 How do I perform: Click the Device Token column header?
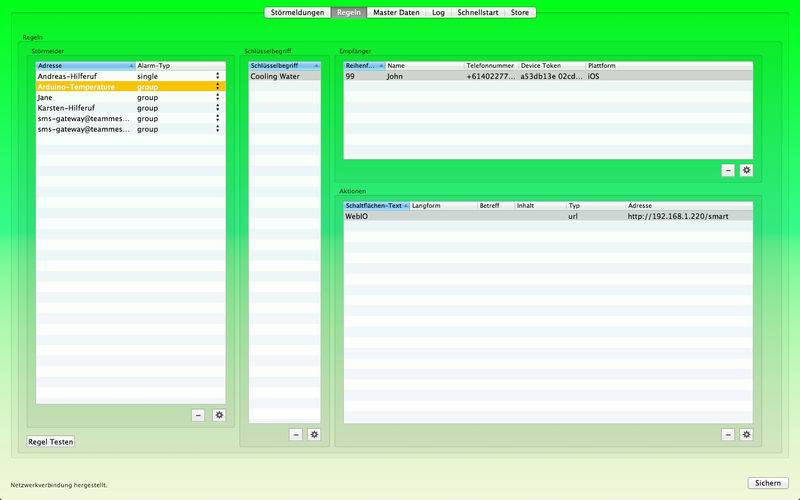pos(552,66)
